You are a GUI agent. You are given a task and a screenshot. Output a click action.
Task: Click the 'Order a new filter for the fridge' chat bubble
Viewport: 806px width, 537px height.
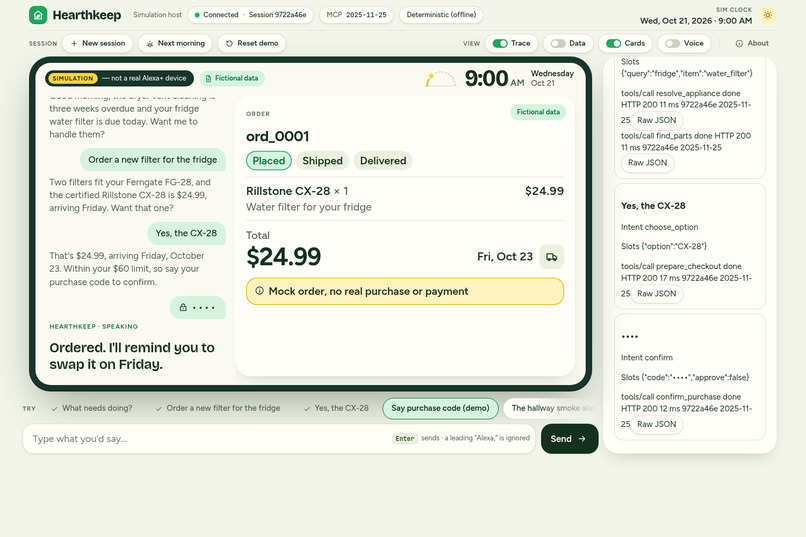tap(153, 160)
